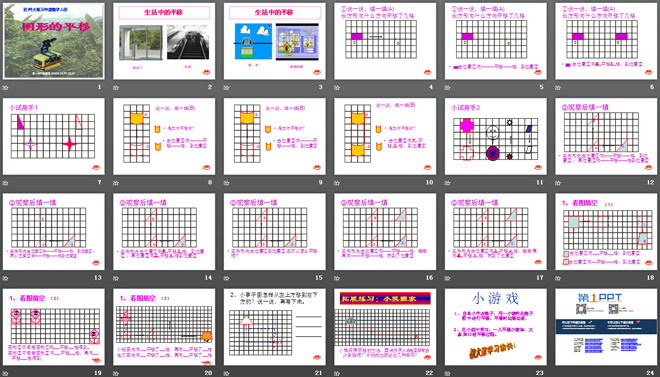The image size is (660, 377).
Task: Click the animation star icon under slide 4
Action: click(x=337, y=88)
